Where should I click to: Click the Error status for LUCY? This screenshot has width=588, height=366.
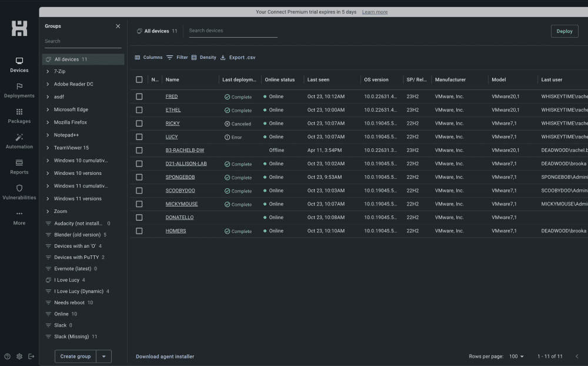pyautogui.click(x=233, y=137)
